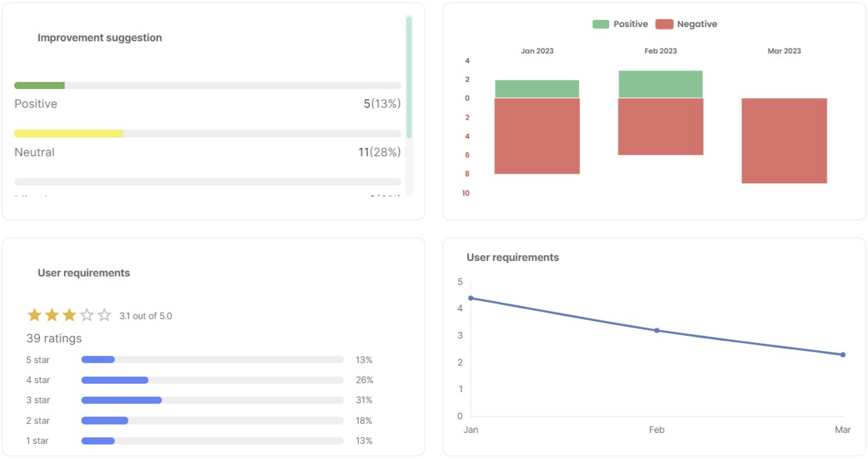Viewport: 868px width, 459px height.
Task: Click the green Positive legend swatch
Action: tap(601, 24)
